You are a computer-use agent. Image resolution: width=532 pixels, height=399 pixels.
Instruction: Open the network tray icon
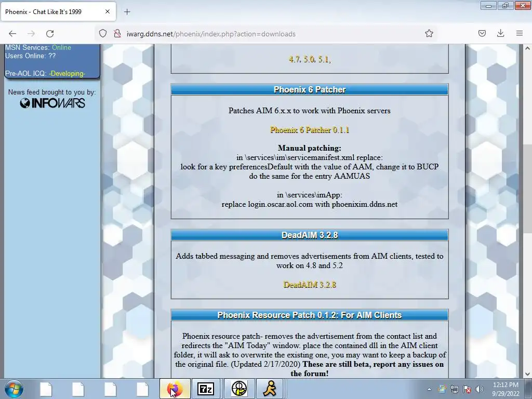point(454,389)
